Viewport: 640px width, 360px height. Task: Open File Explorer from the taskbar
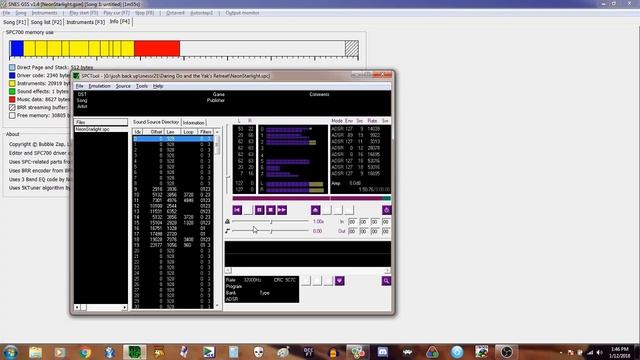click(36, 352)
